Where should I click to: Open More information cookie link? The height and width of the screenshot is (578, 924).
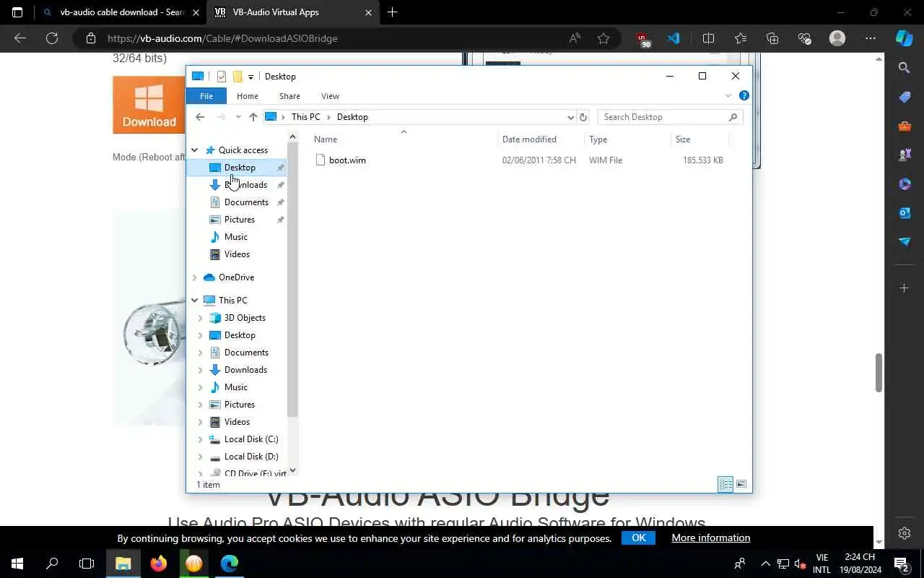pyautogui.click(x=710, y=538)
